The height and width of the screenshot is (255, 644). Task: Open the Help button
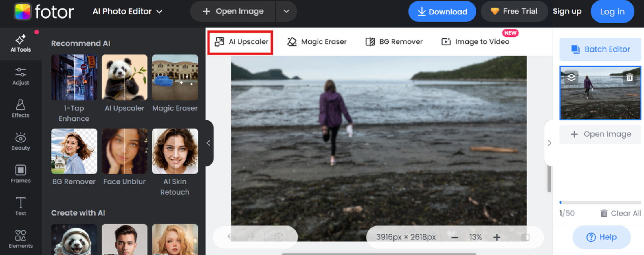tap(601, 237)
